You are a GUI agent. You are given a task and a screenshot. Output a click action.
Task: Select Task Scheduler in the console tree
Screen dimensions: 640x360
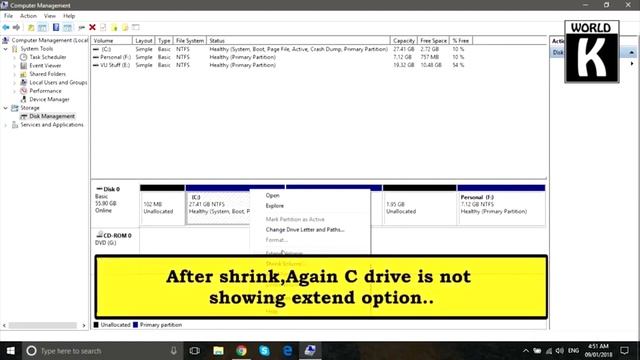pos(47,57)
